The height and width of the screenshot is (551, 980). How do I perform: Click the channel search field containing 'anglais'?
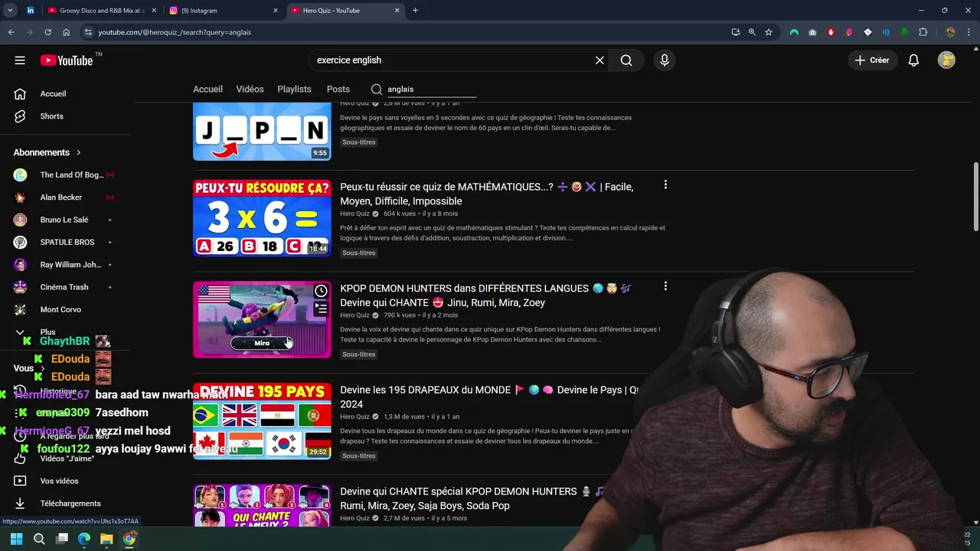432,90
